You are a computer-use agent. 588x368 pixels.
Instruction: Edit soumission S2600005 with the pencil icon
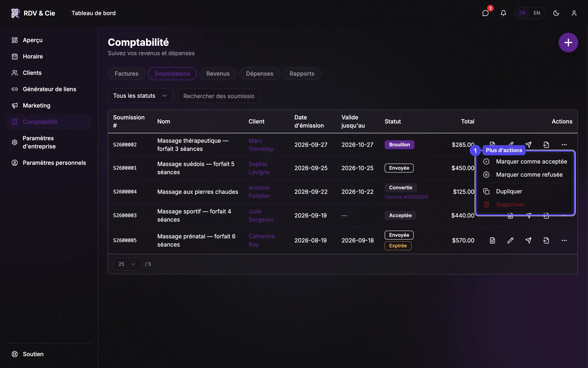[510, 240]
